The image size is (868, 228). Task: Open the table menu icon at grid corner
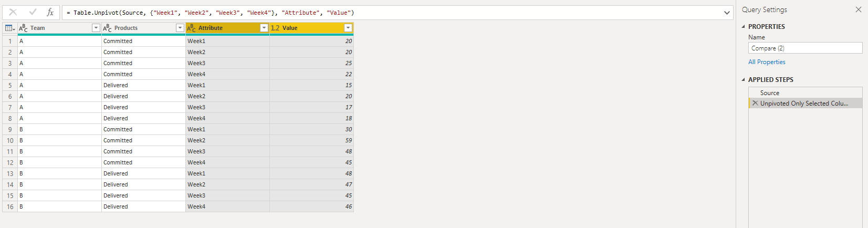(10, 28)
